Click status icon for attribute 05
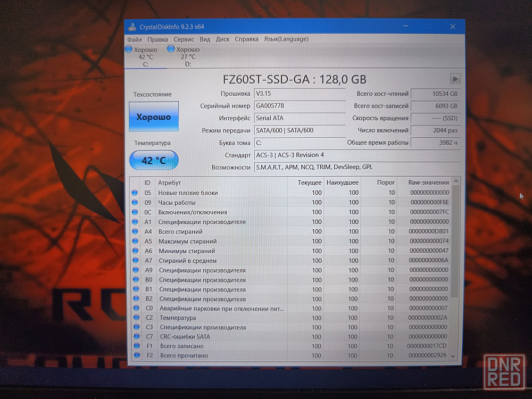The width and height of the screenshot is (532, 399). coord(135,193)
